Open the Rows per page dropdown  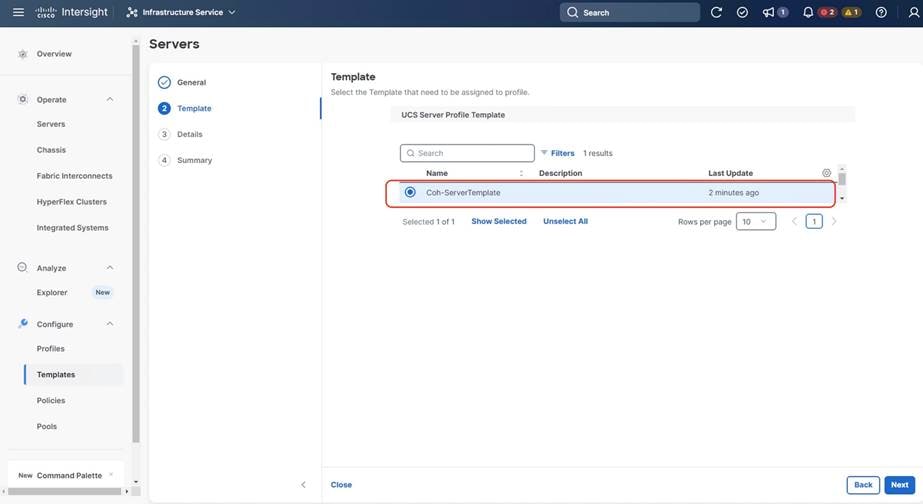(x=756, y=221)
